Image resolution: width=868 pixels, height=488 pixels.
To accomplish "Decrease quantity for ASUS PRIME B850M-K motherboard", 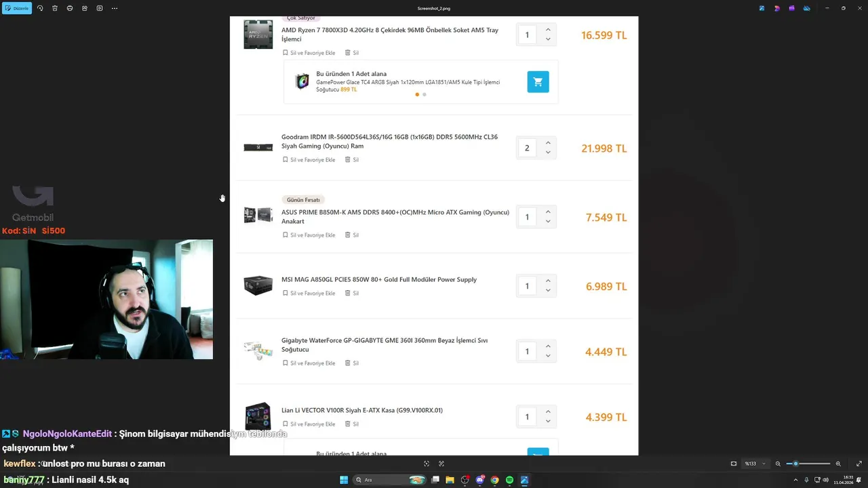I will pos(548,222).
